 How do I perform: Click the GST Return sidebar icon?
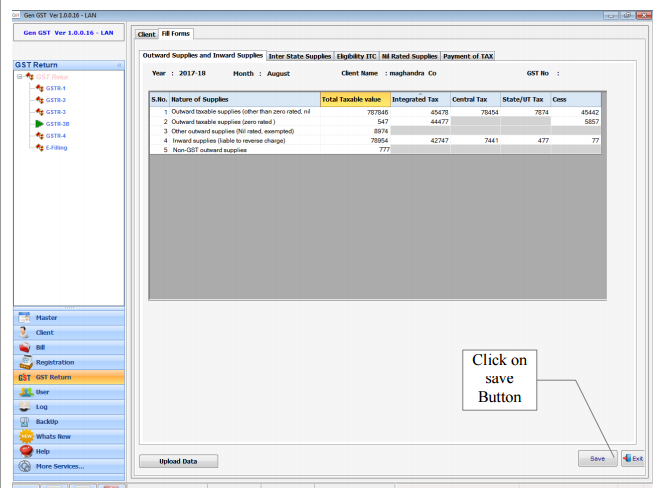(25, 377)
